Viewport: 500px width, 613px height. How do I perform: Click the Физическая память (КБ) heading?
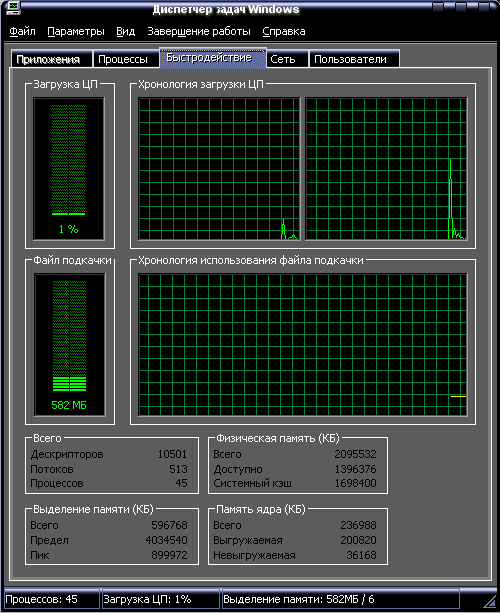(x=278, y=439)
